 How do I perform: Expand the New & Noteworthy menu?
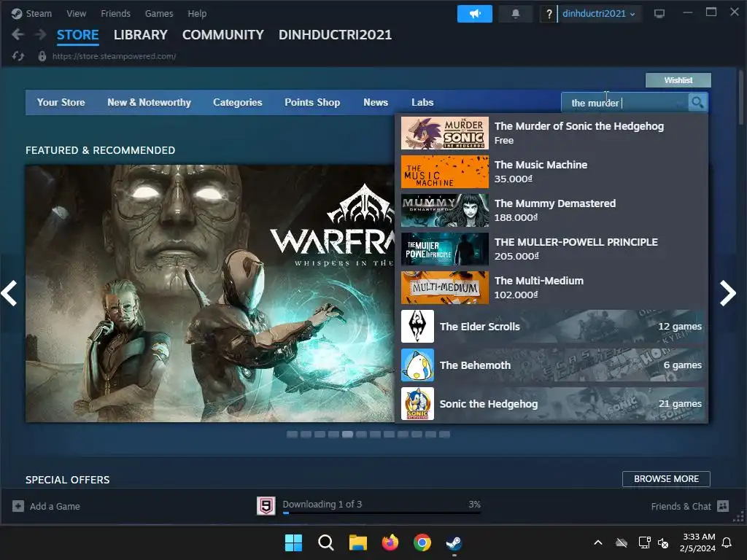tap(149, 102)
